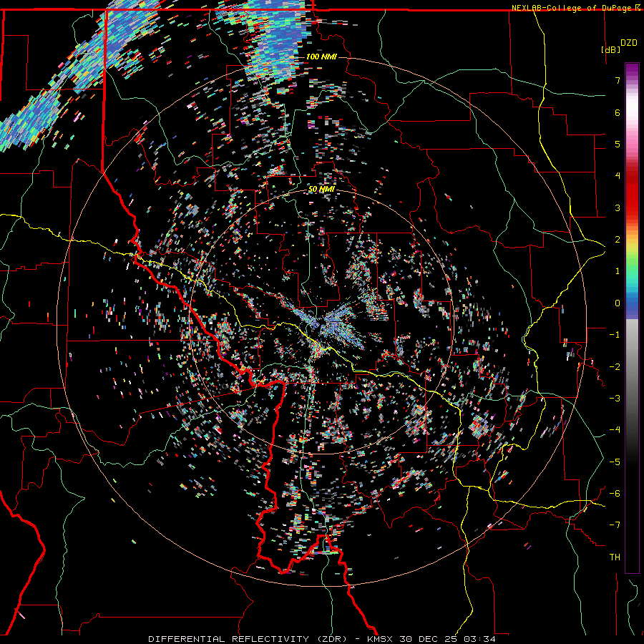Click the -1 value on the color scale

(x=615, y=335)
